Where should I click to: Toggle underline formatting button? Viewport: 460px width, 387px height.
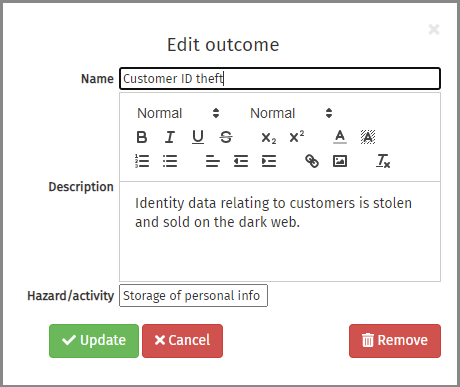pos(198,137)
